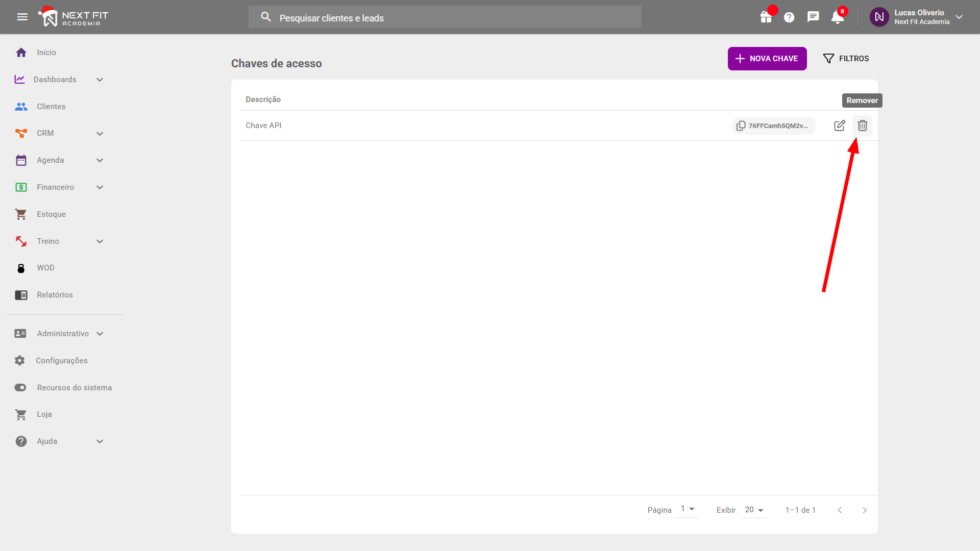Open the notifications bell icon
This screenshot has width=980, height=551.
pos(837,17)
